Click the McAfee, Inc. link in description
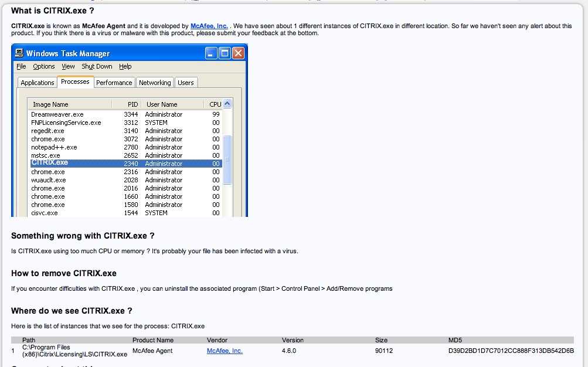 (x=209, y=26)
